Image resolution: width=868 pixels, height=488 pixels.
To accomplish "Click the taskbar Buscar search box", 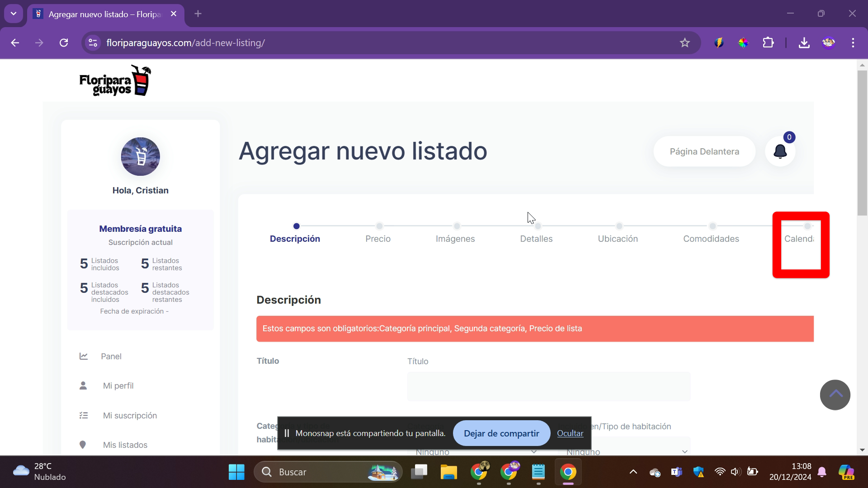I will (328, 472).
